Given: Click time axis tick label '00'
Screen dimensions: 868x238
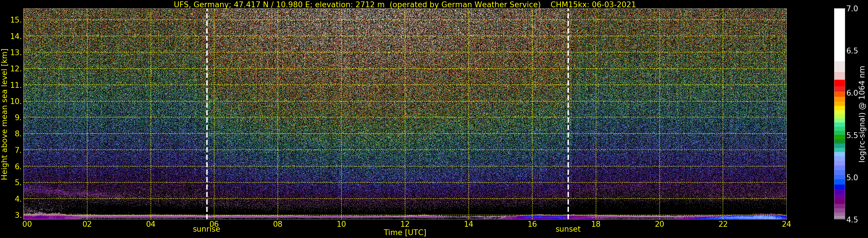Looking at the screenshot, I should pyautogui.click(x=27, y=224).
